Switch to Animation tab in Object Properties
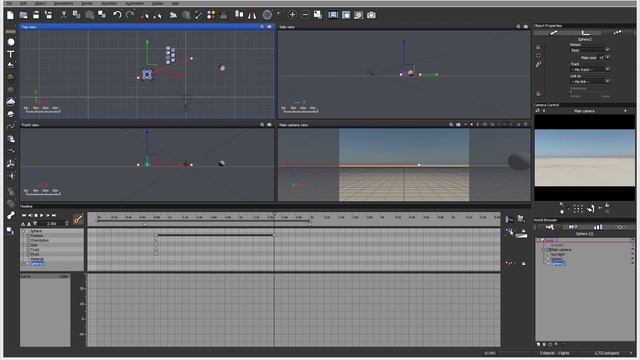 pos(618,33)
